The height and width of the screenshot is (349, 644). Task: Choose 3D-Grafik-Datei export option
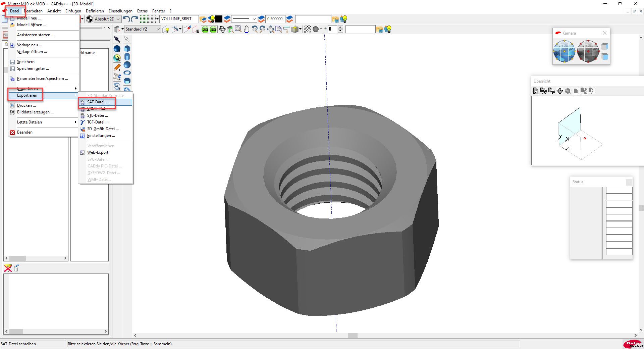[106, 129]
